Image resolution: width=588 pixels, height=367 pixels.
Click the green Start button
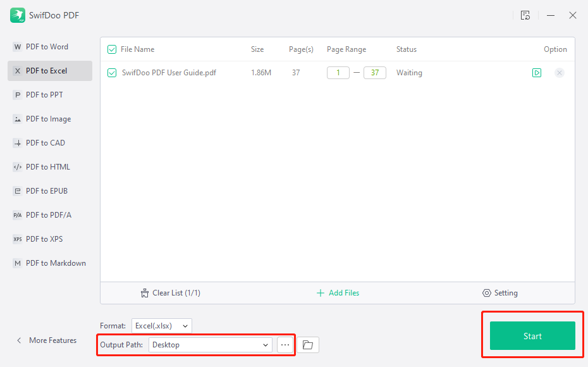click(x=532, y=336)
